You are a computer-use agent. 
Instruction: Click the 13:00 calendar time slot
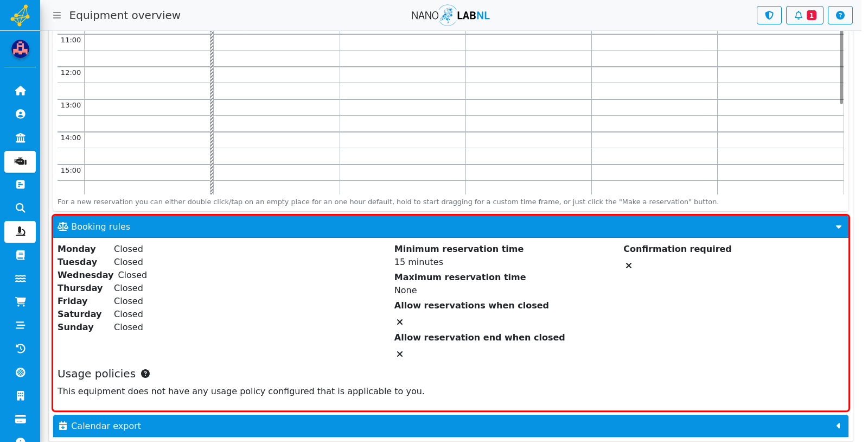[x=71, y=105]
